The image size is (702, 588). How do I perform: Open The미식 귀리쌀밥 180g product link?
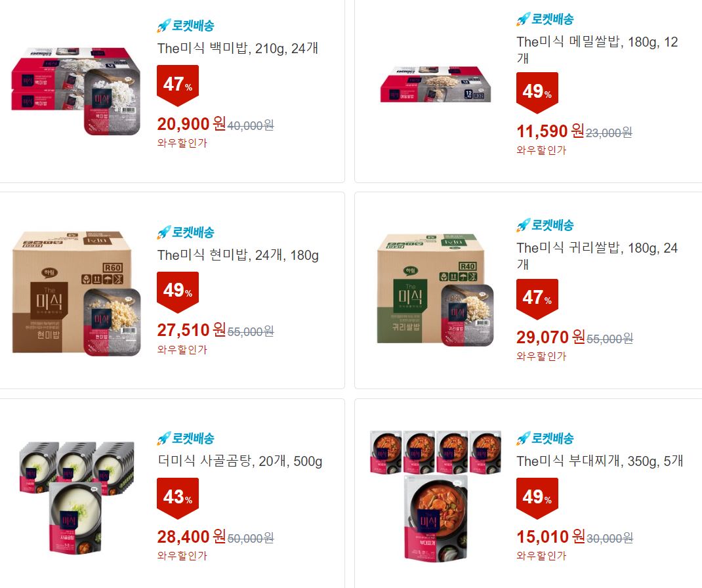click(x=597, y=256)
